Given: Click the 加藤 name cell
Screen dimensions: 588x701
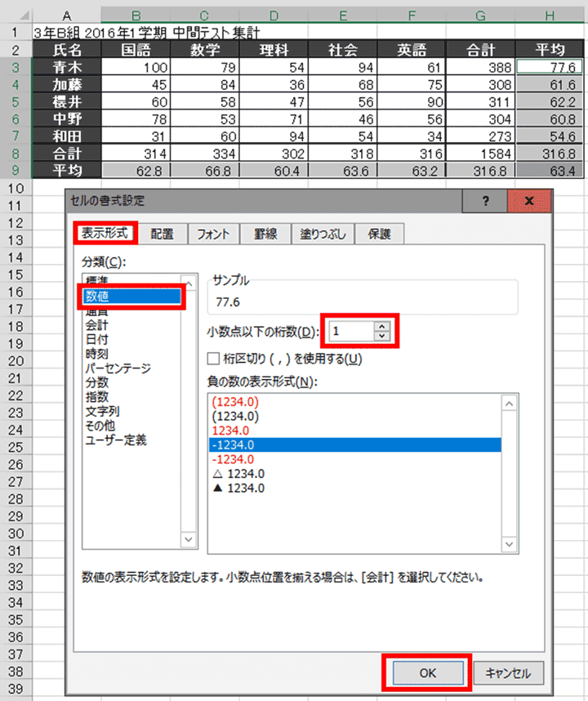Looking at the screenshot, I should coord(67,84).
